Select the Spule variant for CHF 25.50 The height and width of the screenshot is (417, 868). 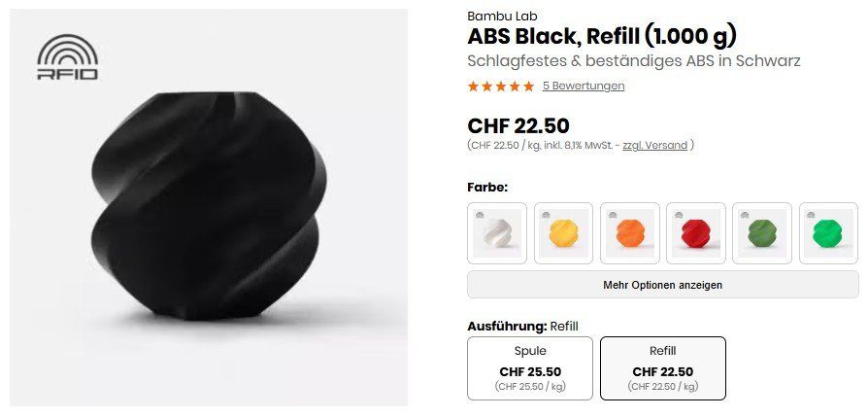click(x=529, y=367)
